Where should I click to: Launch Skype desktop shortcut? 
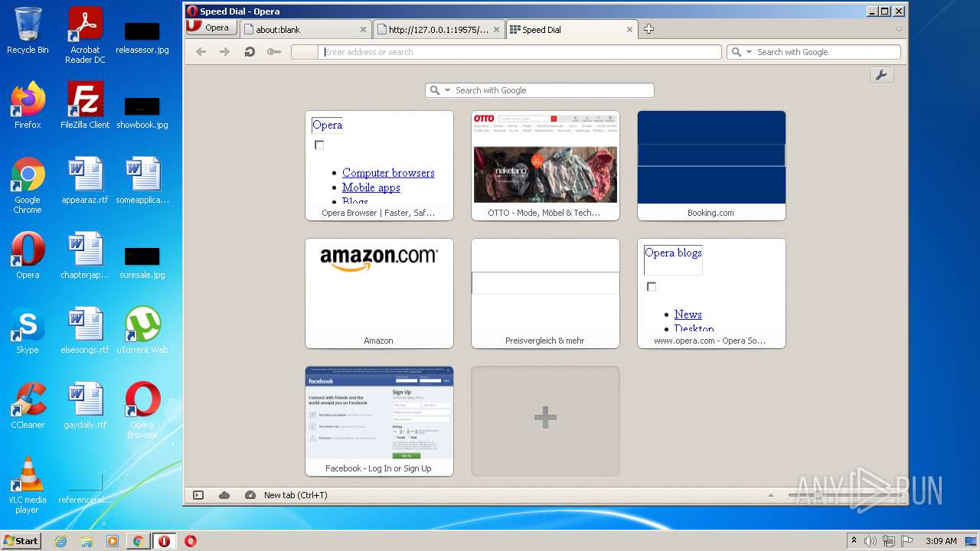click(x=28, y=331)
